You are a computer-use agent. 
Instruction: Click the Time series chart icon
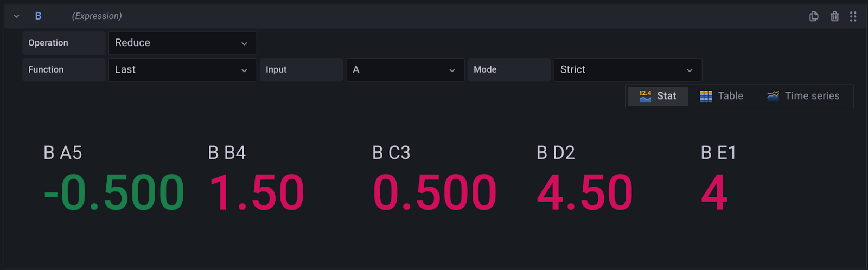tap(773, 96)
